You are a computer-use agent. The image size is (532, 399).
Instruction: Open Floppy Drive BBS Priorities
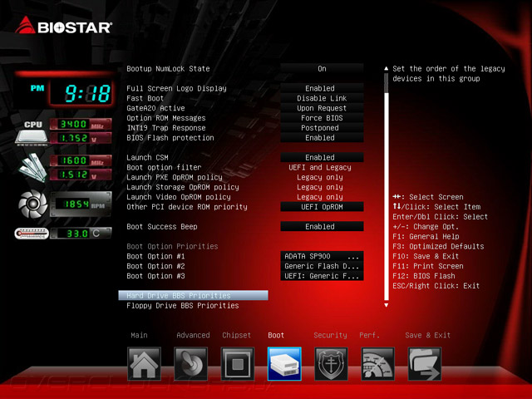point(183,305)
